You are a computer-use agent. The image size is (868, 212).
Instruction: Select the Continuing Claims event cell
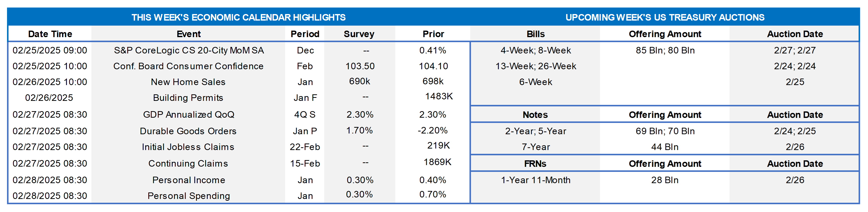click(x=188, y=163)
